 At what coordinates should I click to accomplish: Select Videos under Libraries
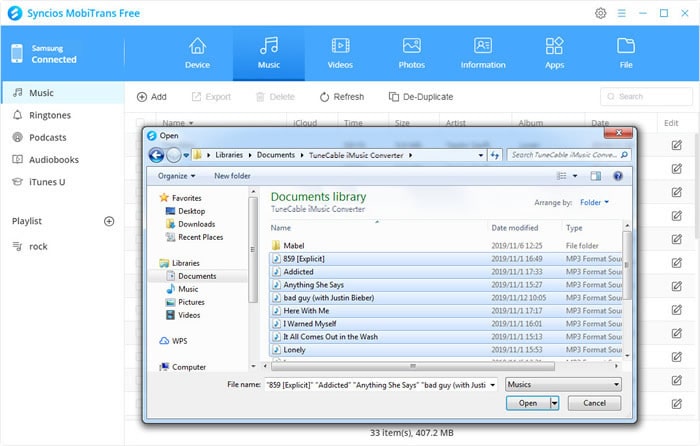pos(189,315)
